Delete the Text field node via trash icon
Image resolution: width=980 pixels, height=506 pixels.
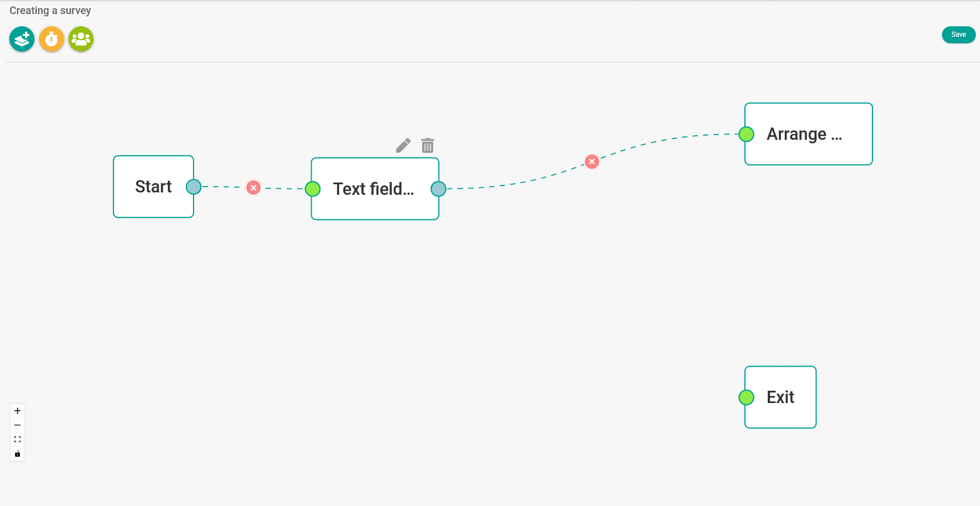pyautogui.click(x=427, y=145)
